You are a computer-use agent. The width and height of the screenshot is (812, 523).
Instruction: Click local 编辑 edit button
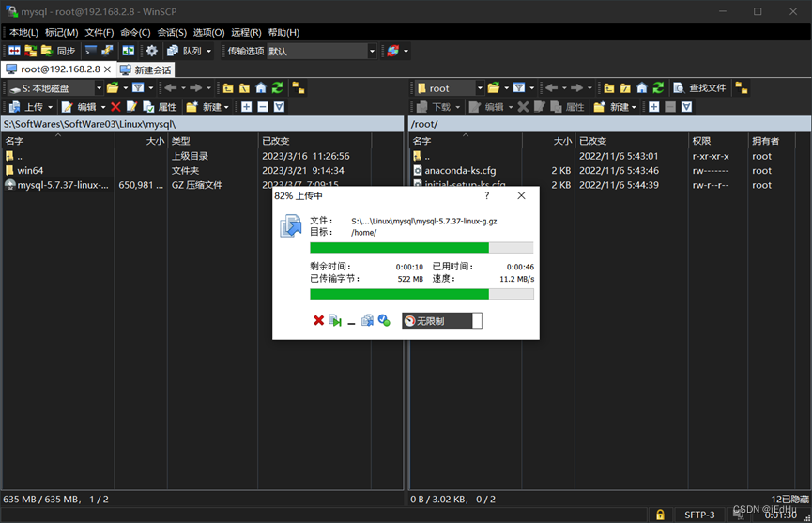(79, 107)
